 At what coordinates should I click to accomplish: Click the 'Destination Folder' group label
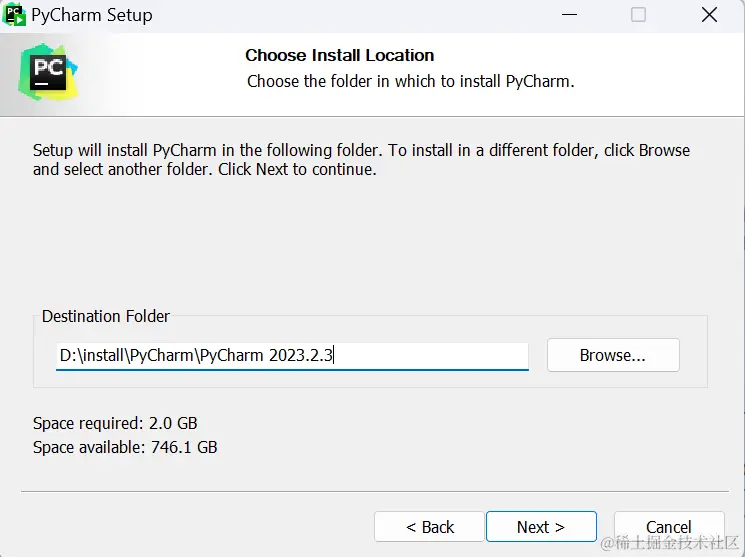[x=105, y=316]
